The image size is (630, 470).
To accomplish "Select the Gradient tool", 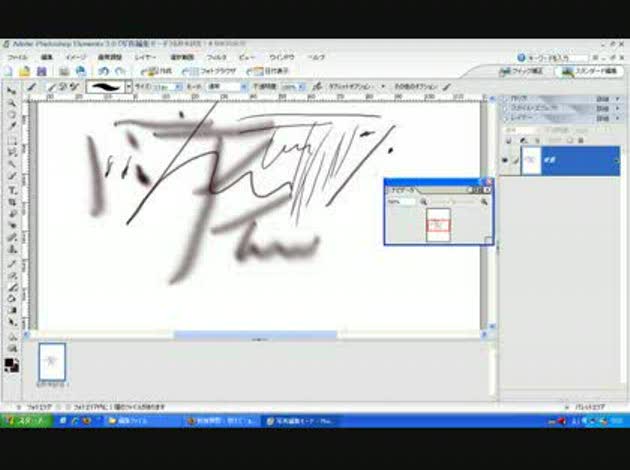I will [12, 311].
